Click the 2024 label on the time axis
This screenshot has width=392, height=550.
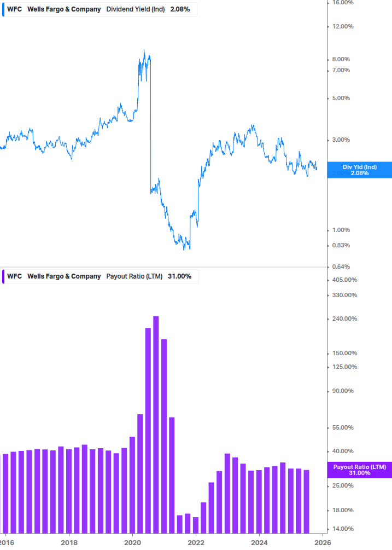point(259,542)
